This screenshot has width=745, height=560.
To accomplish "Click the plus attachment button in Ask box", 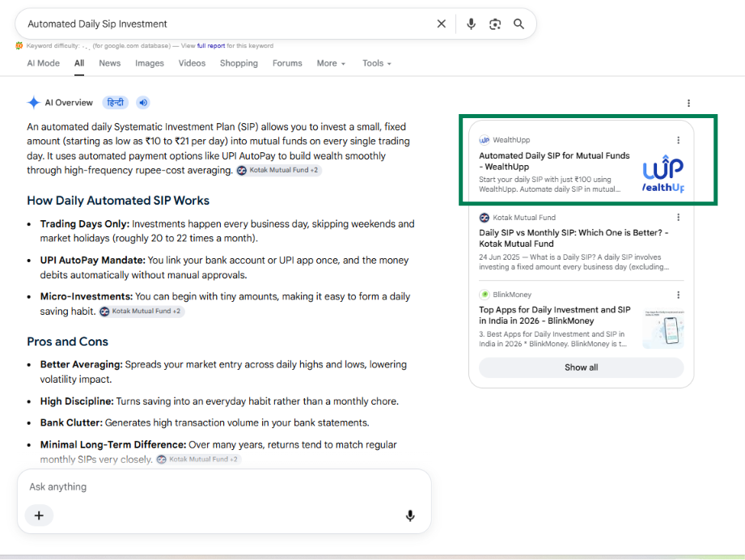I will point(39,515).
